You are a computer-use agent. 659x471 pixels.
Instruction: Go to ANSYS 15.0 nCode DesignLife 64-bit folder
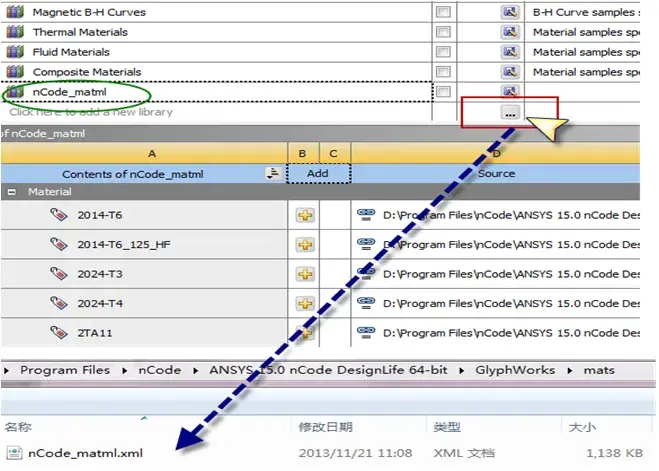pos(328,370)
